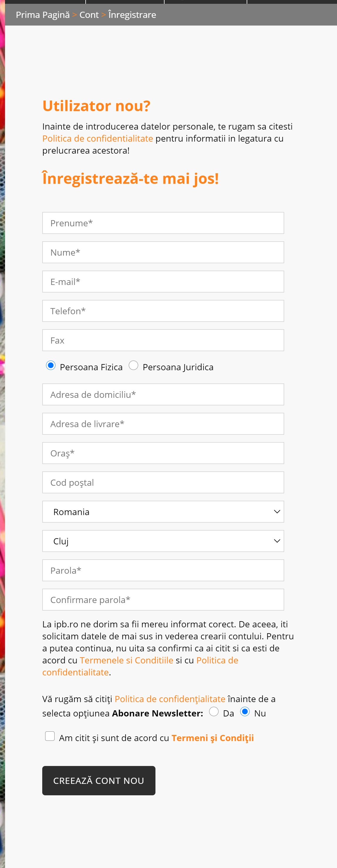Viewport: 337px width, 868px height.
Task: Open the Cont breadcrumb link
Action: 89,15
